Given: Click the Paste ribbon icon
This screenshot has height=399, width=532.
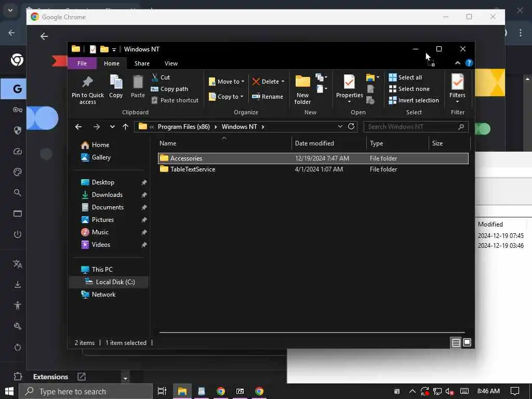Looking at the screenshot, I should (x=138, y=87).
